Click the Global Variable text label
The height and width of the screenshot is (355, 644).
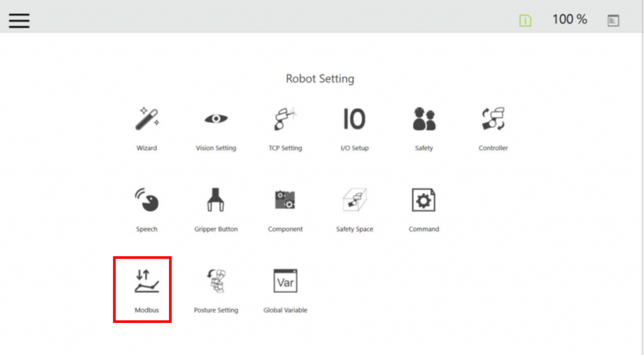tap(285, 310)
